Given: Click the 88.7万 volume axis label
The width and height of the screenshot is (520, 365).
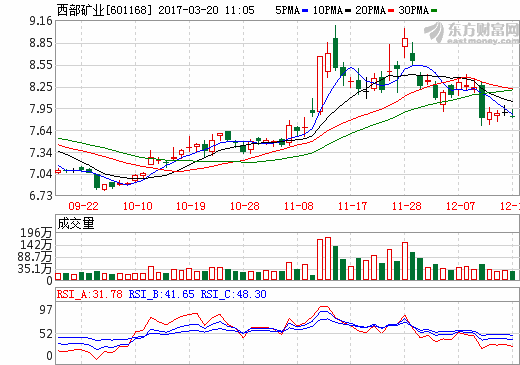Looking at the screenshot, I should [35, 257].
